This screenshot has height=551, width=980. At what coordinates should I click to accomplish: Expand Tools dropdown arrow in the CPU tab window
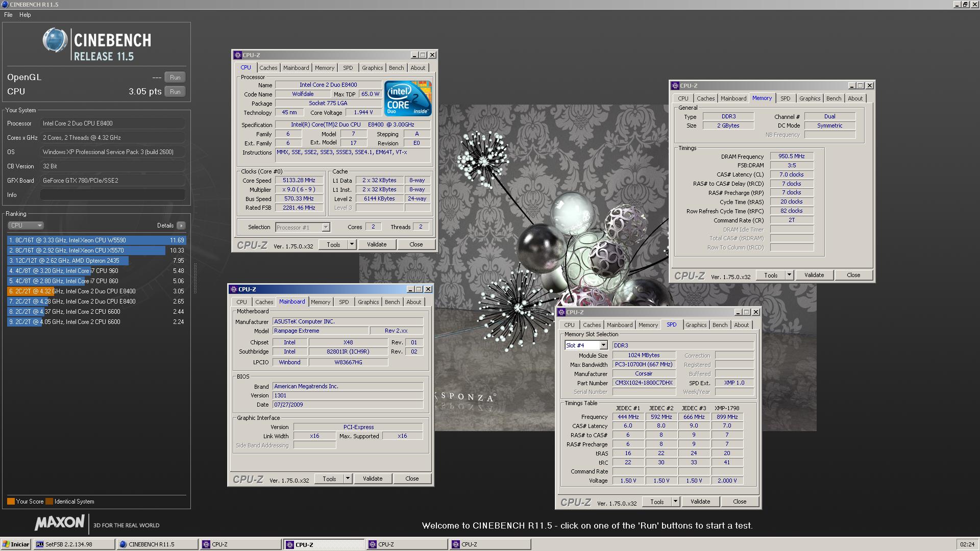coord(352,245)
